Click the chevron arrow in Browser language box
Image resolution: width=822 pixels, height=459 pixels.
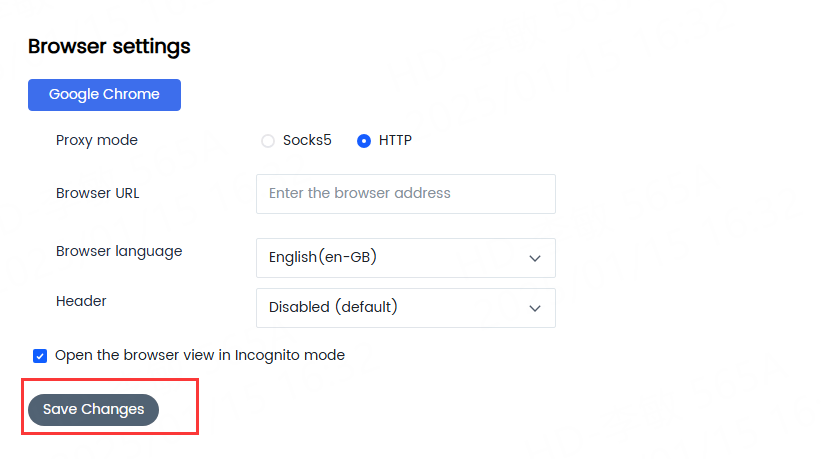[535, 258]
